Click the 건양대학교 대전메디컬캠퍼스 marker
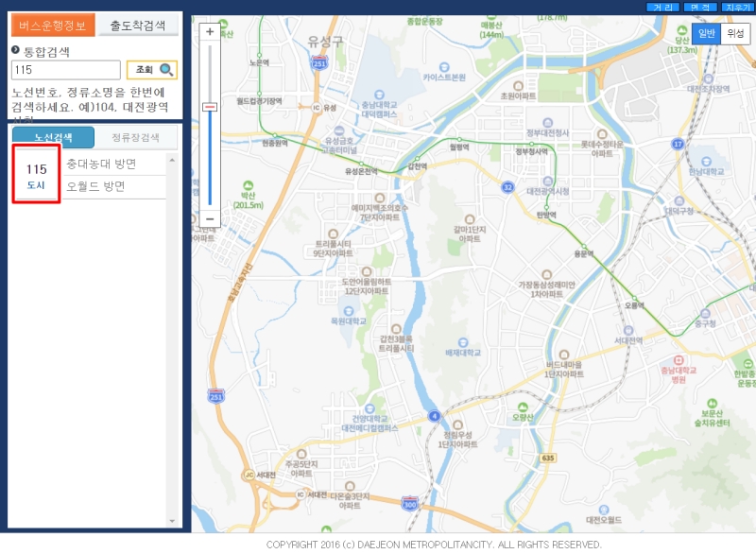The height and width of the screenshot is (554, 756). (x=369, y=408)
